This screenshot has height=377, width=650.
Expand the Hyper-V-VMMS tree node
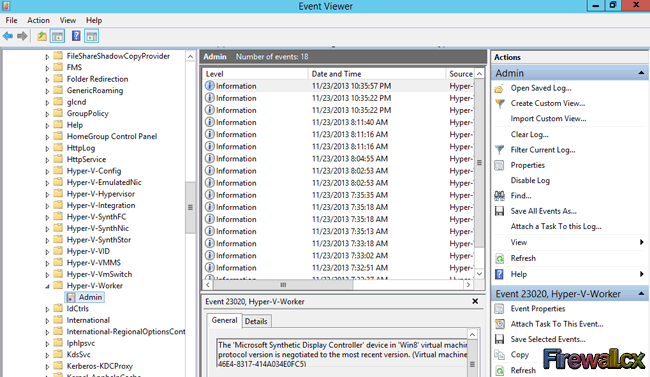pyautogui.click(x=47, y=263)
